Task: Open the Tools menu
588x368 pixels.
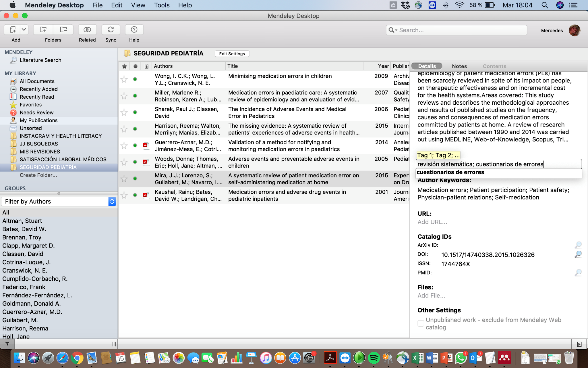Action: coord(162,5)
